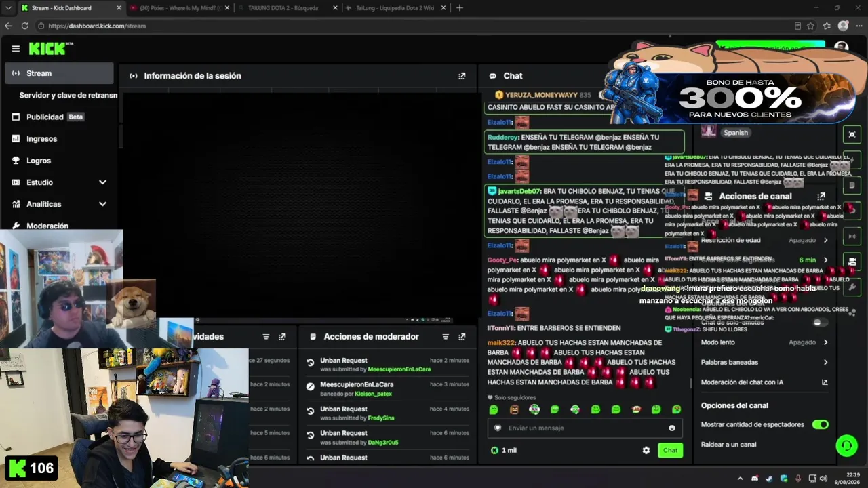Open the setting showing 6 min
The image size is (868, 488).
[x=764, y=260]
